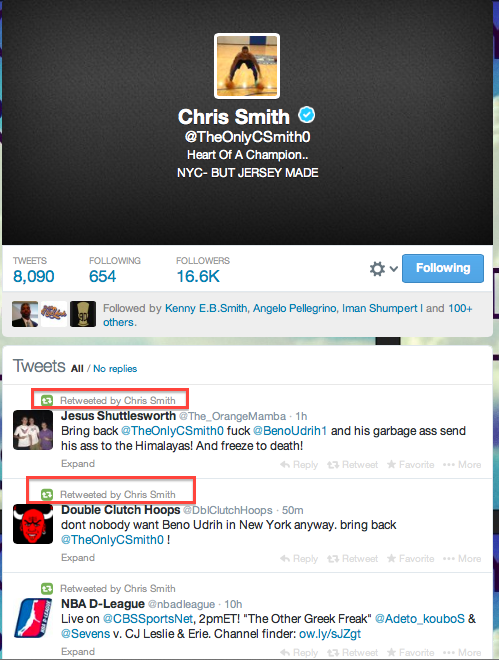View the 16.6K followers count
Screen dimensions: 499x660
[198, 276]
